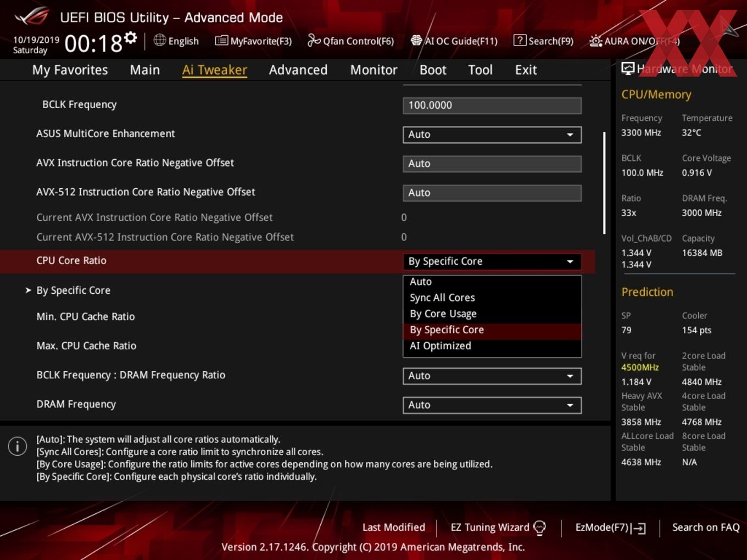Open MyFavorite(F3) panel
747x560 pixels.
[x=253, y=41]
